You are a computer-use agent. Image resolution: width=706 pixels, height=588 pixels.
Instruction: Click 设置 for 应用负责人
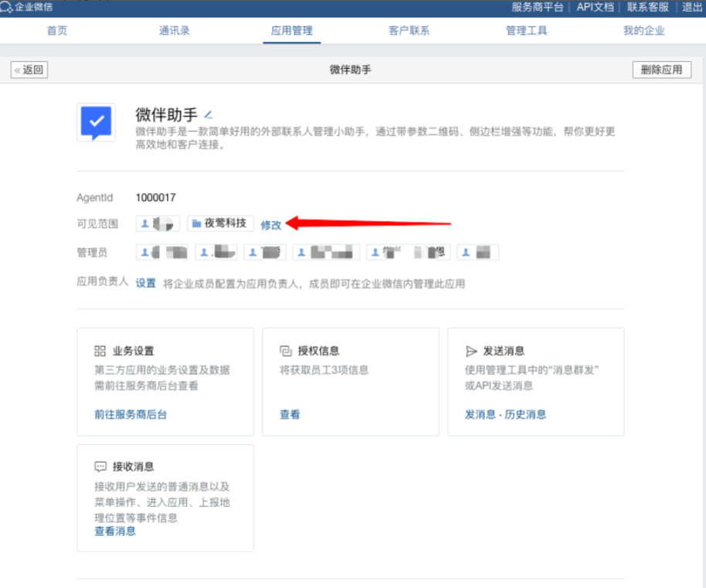146,284
